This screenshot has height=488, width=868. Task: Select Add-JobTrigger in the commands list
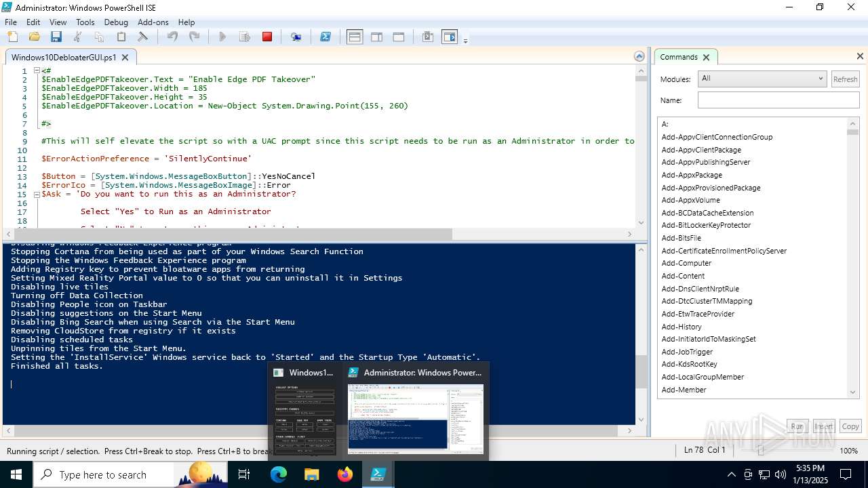(687, 352)
